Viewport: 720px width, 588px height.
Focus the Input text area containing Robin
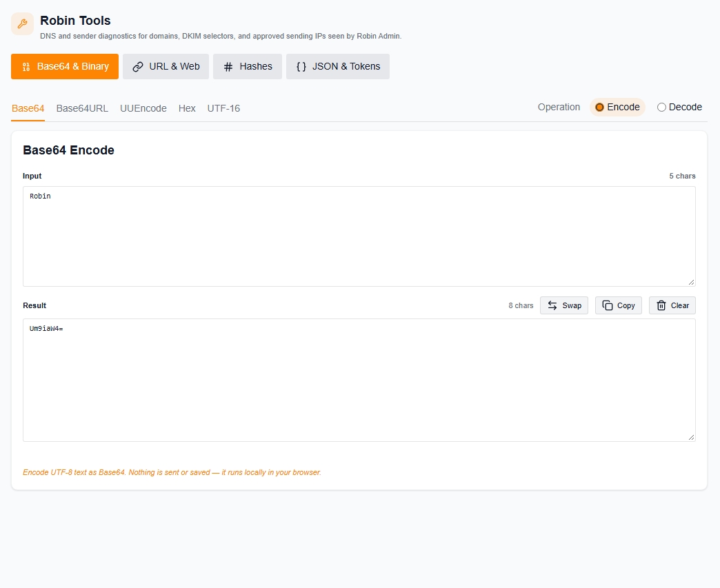point(359,236)
